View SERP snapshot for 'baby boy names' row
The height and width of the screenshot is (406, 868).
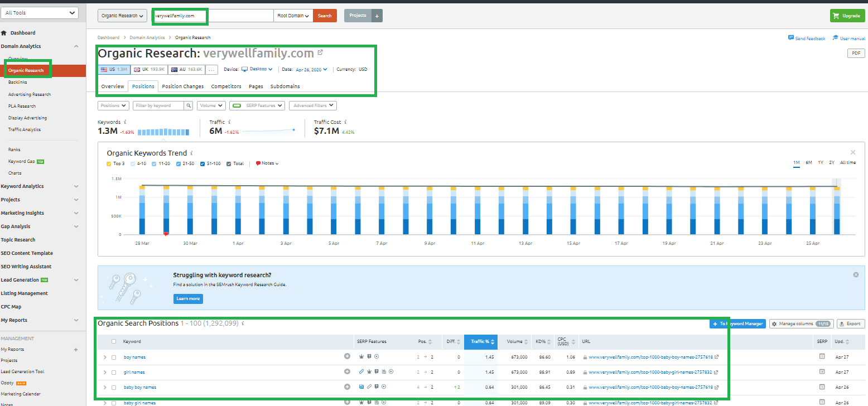tap(822, 386)
